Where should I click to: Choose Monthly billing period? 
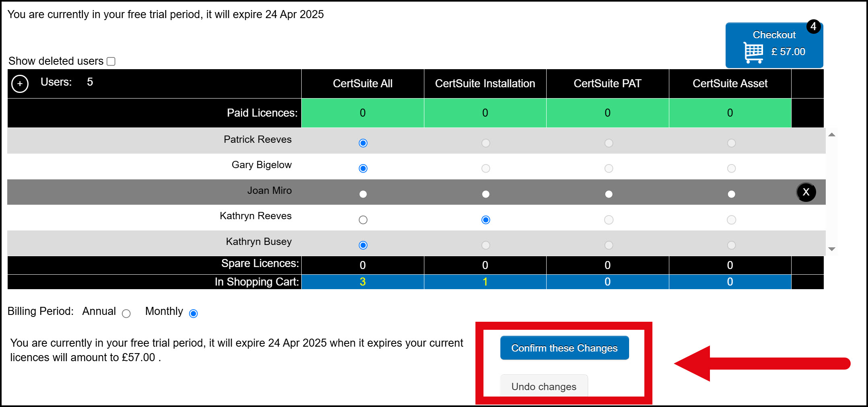point(193,314)
